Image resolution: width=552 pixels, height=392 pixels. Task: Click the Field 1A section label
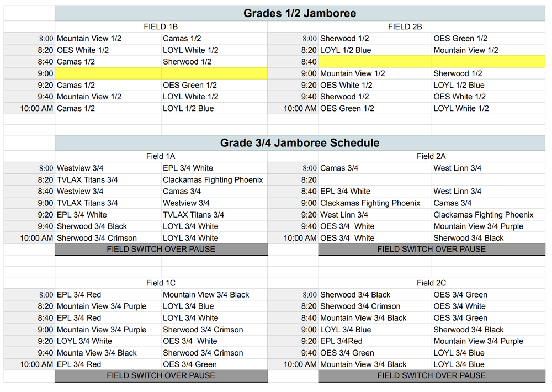click(161, 156)
